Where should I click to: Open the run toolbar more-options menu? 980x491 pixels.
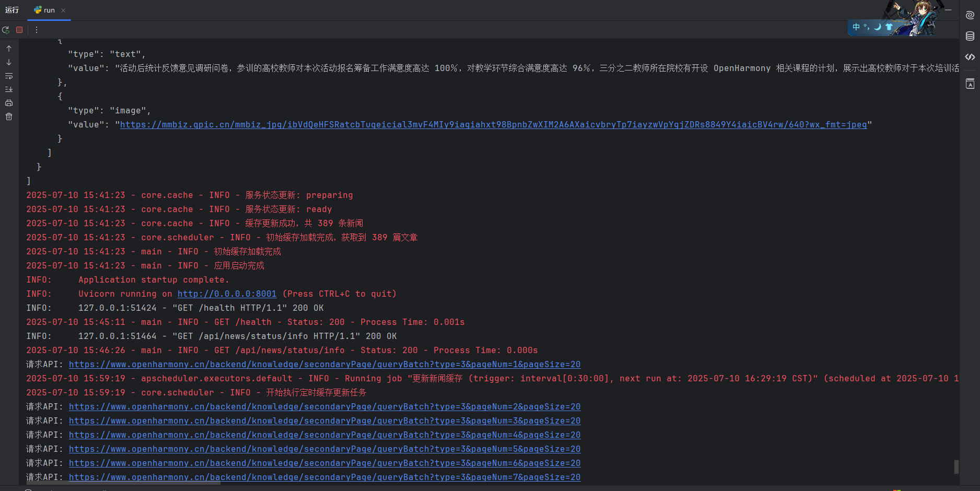coord(37,30)
